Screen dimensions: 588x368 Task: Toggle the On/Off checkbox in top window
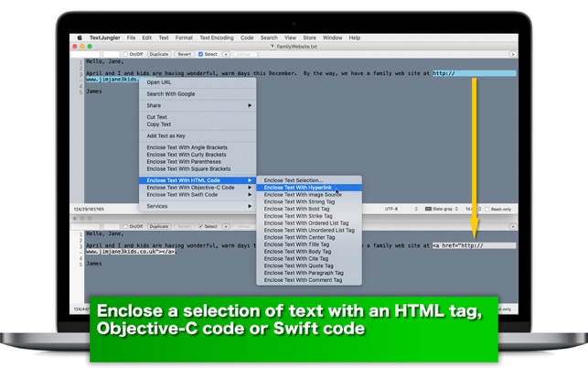pyautogui.click(x=125, y=54)
